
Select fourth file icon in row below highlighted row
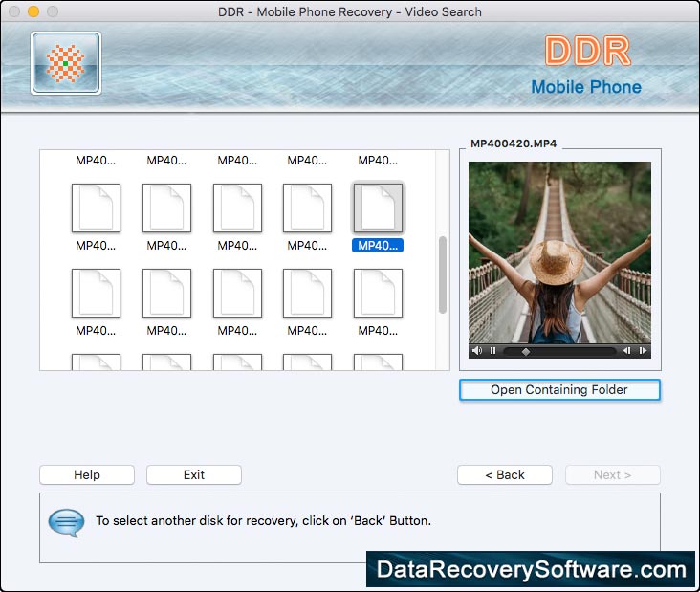click(x=307, y=294)
